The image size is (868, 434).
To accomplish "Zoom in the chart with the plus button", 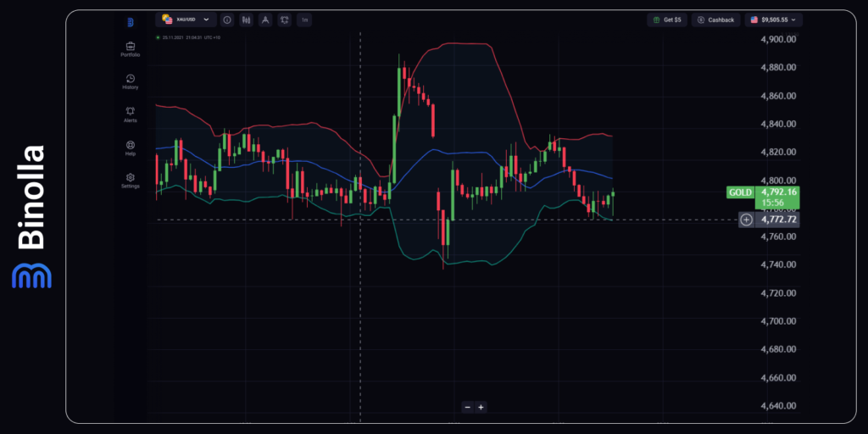I will [481, 407].
